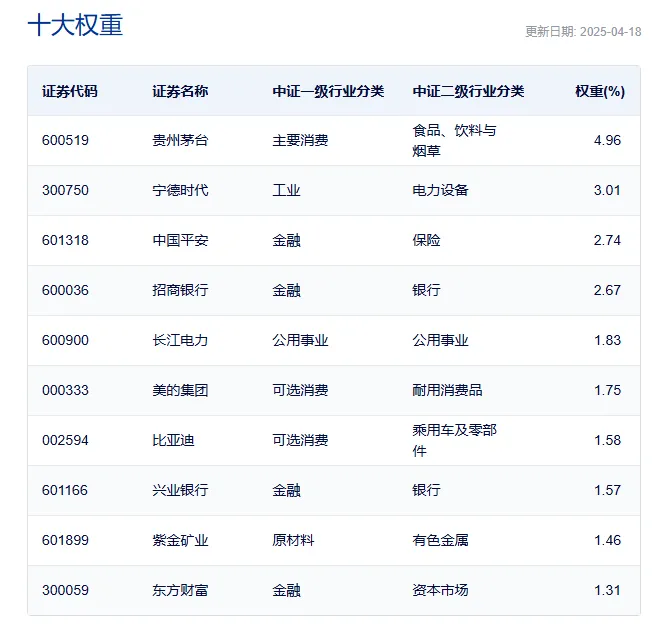Select stock code 300059
The height and width of the screenshot is (632, 664).
click(x=65, y=590)
